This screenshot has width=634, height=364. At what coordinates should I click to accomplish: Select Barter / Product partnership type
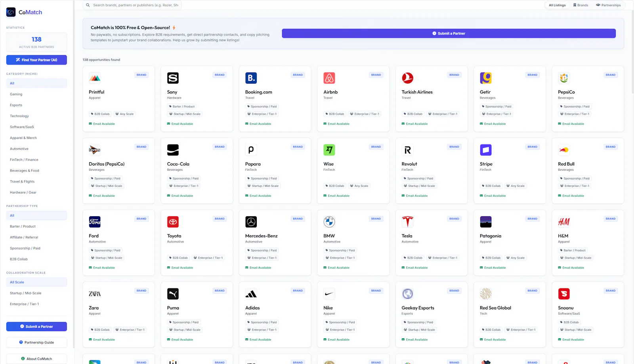(36, 227)
